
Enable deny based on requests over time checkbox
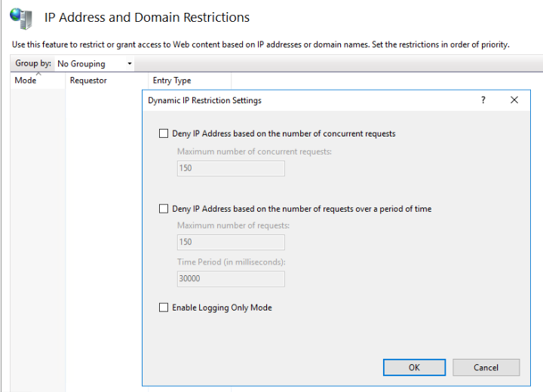164,209
